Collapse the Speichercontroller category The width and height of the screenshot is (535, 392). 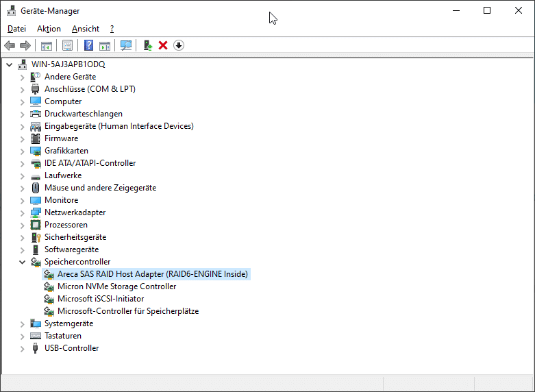tap(22, 262)
